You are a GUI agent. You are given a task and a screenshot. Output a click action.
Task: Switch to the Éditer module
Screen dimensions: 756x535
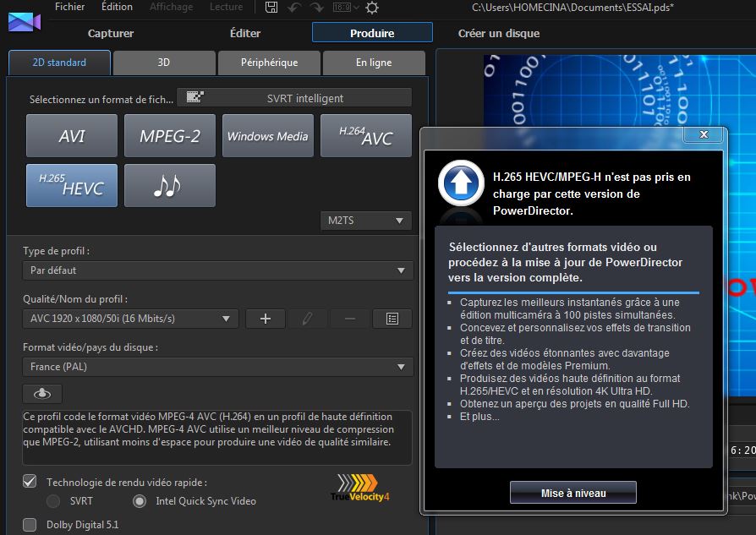[245, 33]
